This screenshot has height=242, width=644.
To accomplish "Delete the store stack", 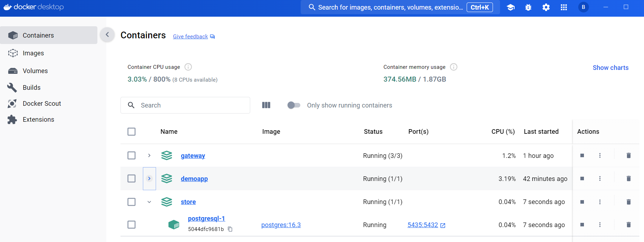I will click(629, 202).
